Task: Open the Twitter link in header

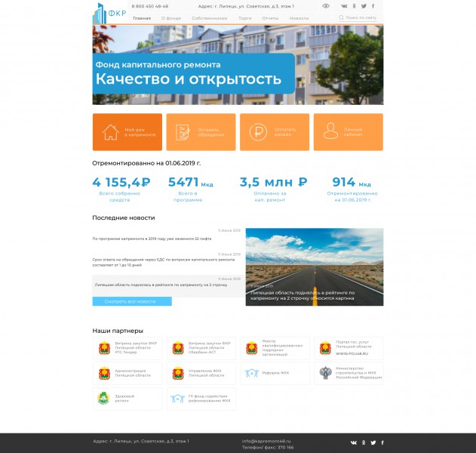Action: click(364, 6)
